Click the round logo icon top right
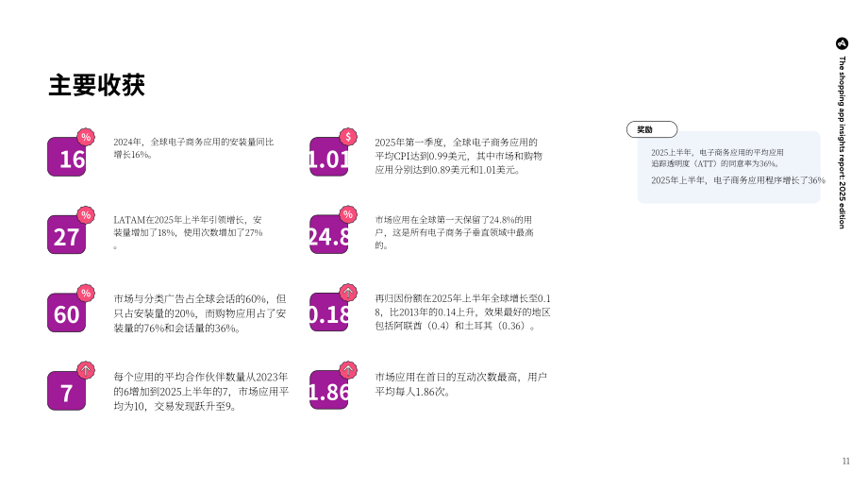The height and width of the screenshot is (489, 868). coord(842,43)
